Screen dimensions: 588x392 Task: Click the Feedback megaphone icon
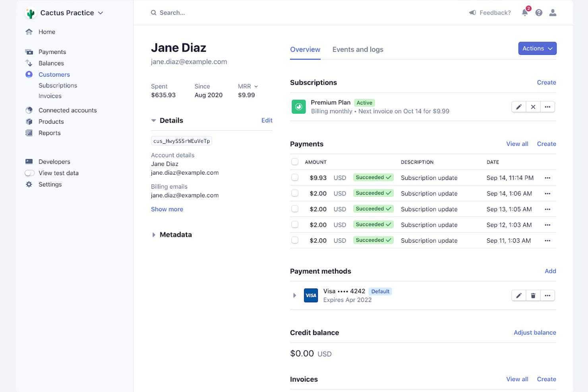point(472,13)
